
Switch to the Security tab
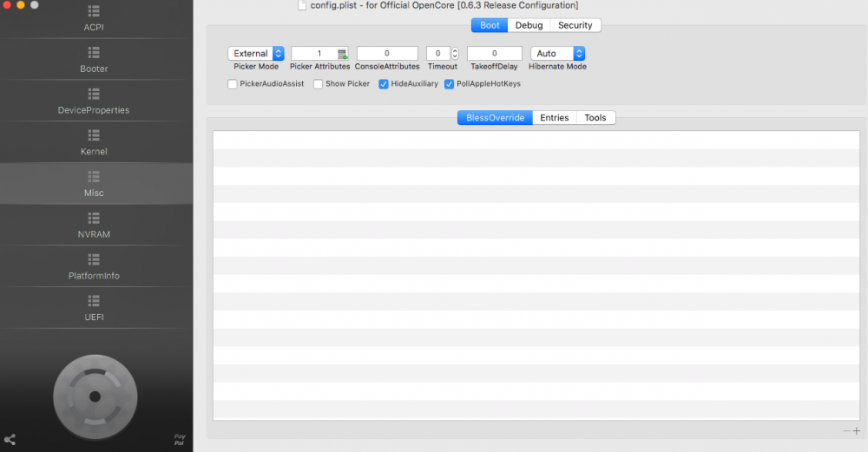[575, 25]
